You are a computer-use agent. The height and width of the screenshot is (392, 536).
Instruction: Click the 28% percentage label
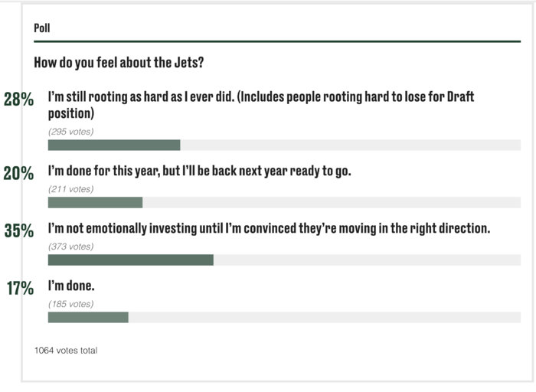[18, 100]
